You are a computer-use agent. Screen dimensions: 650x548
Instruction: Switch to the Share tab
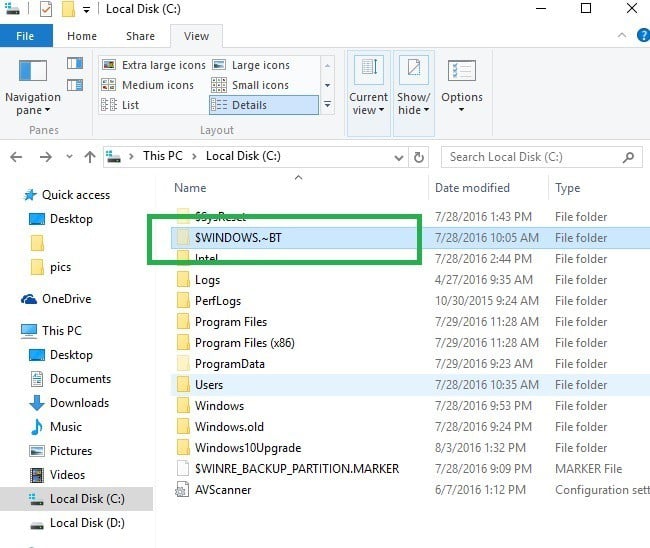click(141, 36)
